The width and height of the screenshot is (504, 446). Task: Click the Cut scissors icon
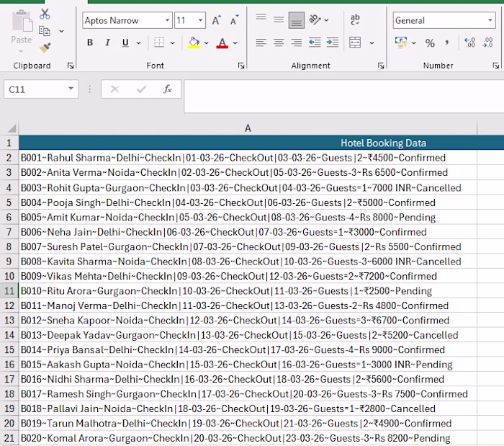(x=45, y=14)
